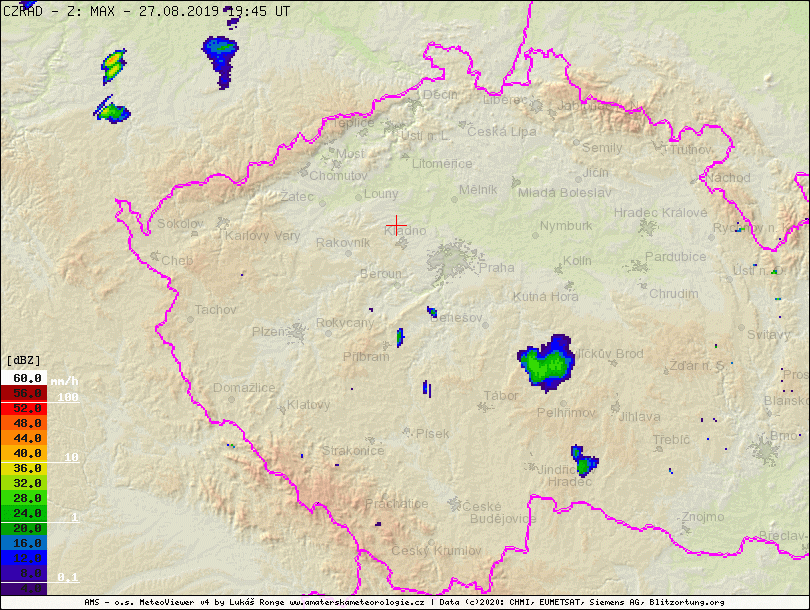
Task: Select the 28.0 dBZ green legend swatch
Action: [x=24, y=498]
